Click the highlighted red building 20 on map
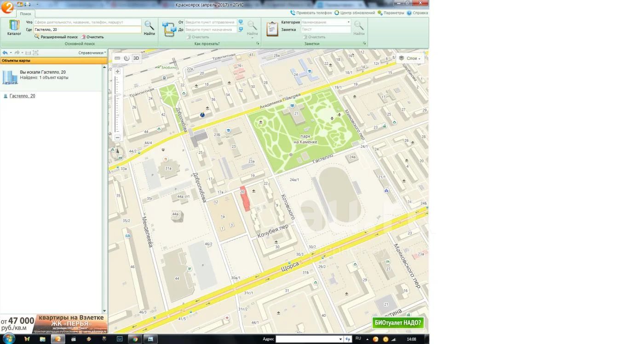 coord(245,199)
